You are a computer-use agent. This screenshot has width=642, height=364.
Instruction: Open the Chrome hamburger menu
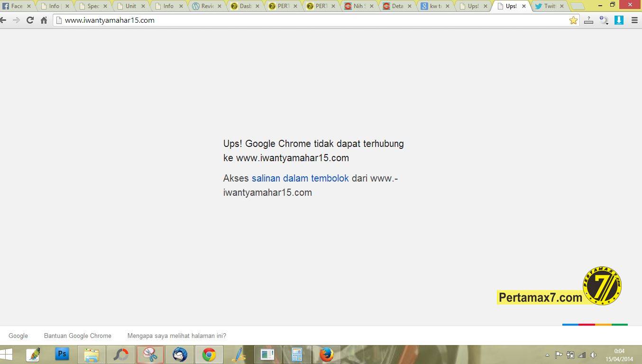tap(634, 20)
